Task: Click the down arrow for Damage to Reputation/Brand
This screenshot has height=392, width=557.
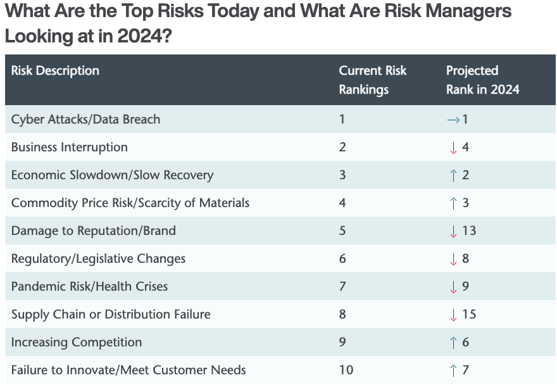Action: pyautogui.click(x=453, y=231)
